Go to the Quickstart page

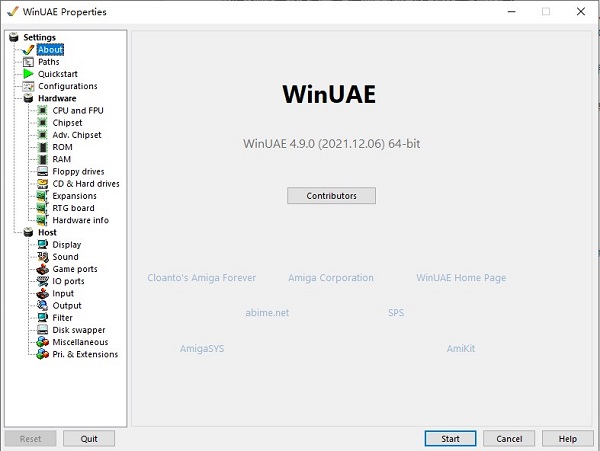pos(58,74)
